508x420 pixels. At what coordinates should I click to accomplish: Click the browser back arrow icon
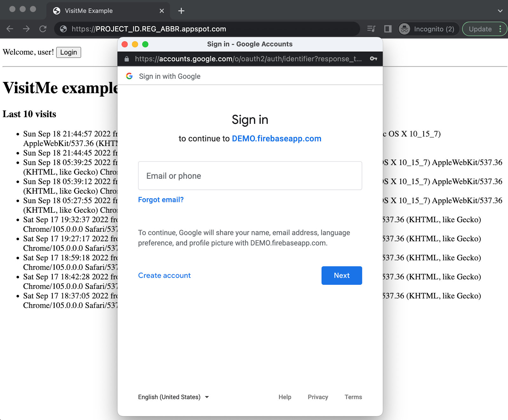(10, 29)
